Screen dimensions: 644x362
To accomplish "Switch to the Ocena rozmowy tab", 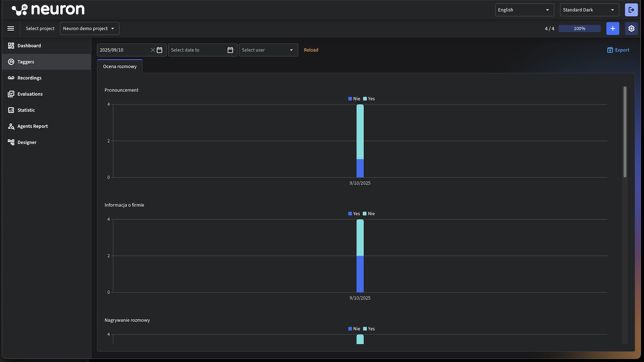I will [120, 66].
